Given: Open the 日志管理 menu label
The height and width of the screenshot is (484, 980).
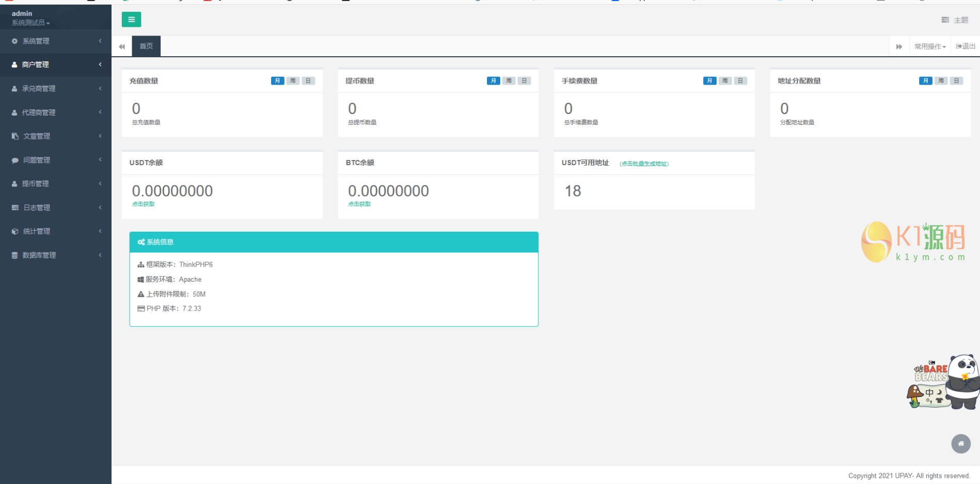Looking at the screenshot, I should tap(37, 208).
